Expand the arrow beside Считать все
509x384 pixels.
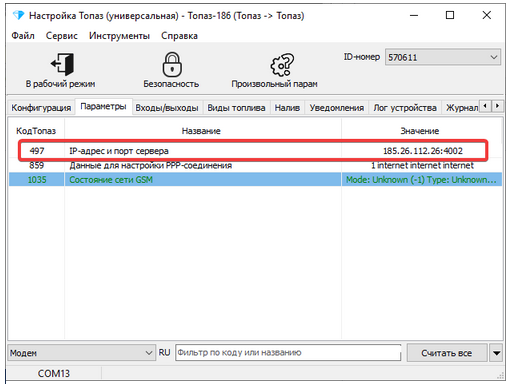pos(496,353)
